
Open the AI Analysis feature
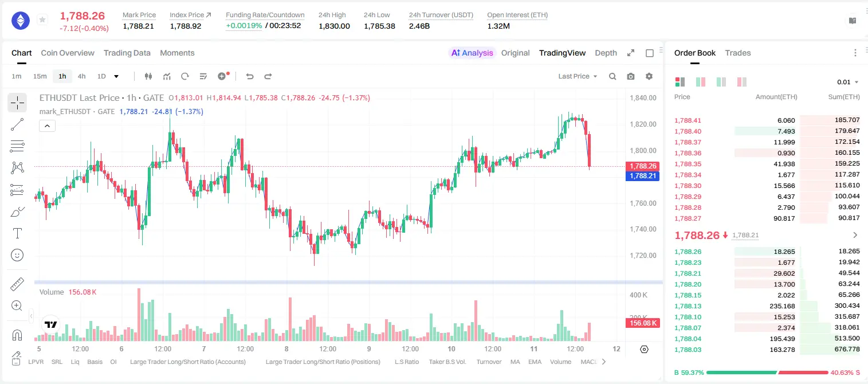[x=472, y=53]
